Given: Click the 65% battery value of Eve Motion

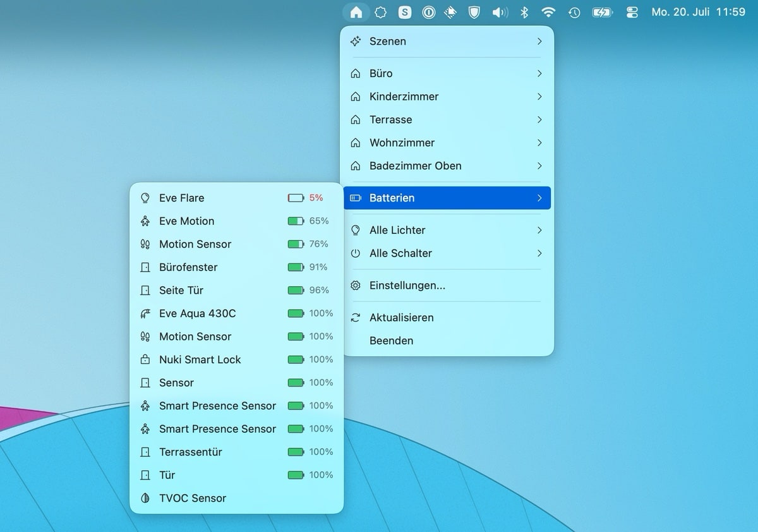Looking at the screenshot, I should click(319, 221).
